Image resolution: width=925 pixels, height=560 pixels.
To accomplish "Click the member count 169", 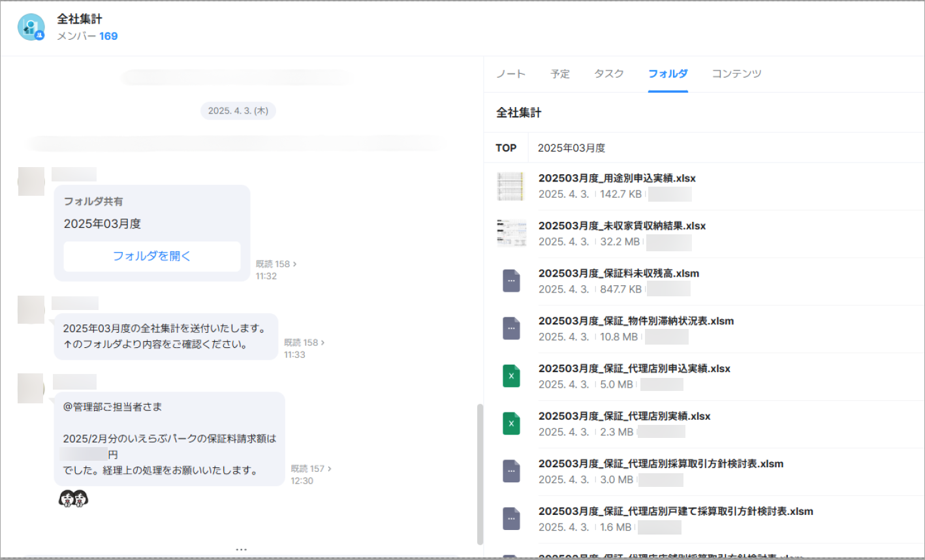I will tap(108, 37).
